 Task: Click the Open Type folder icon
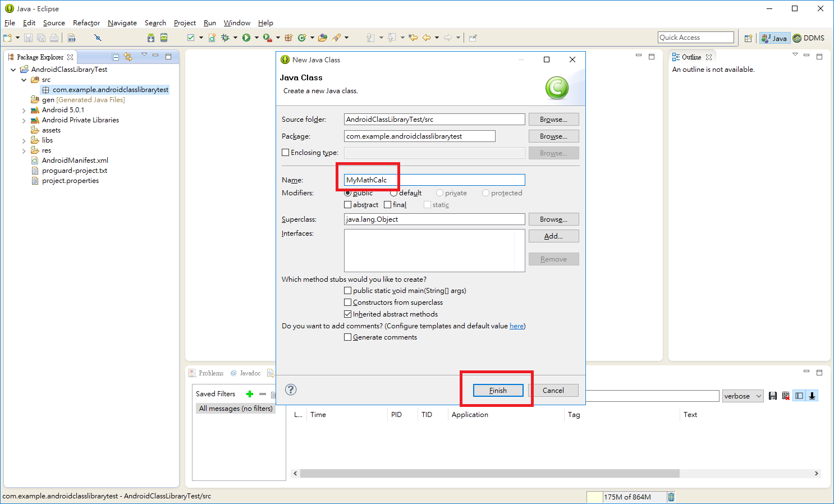click(x=323, y=38)
